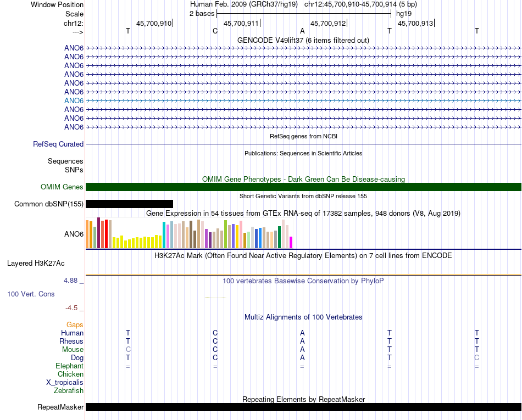Click the chr12: ruler label
Image resolution: width=522 pixels, height=420 pixels.
[73, 23]
